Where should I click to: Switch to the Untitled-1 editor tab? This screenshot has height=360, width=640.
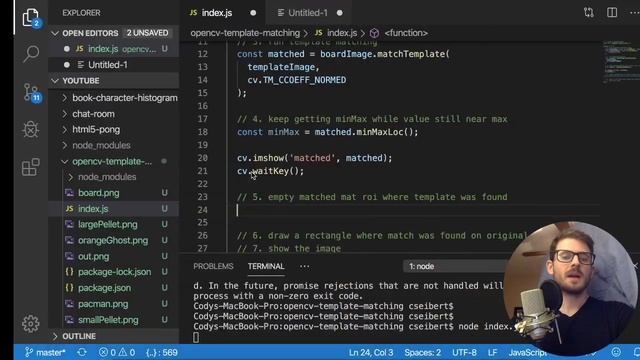tap(309, 13)
